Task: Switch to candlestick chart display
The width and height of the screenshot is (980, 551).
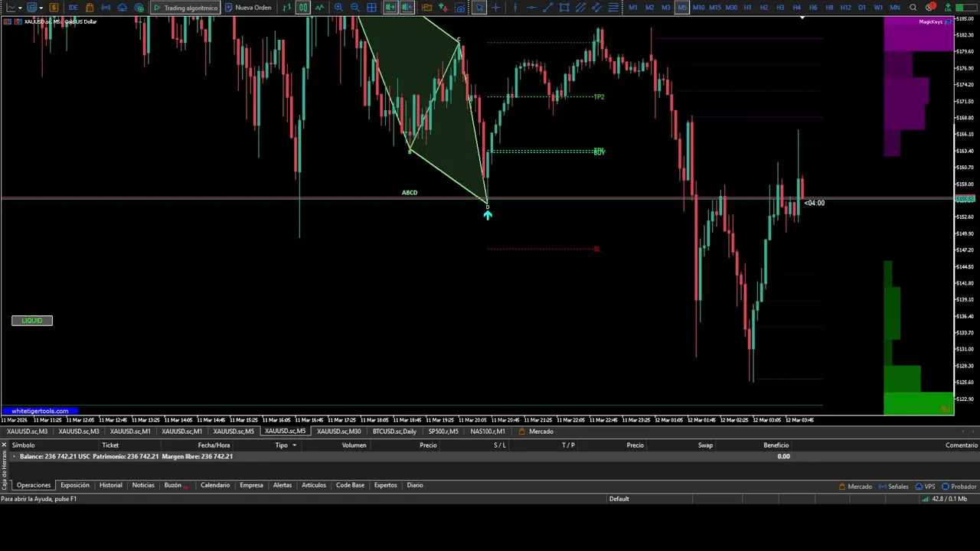Action: 303,8
